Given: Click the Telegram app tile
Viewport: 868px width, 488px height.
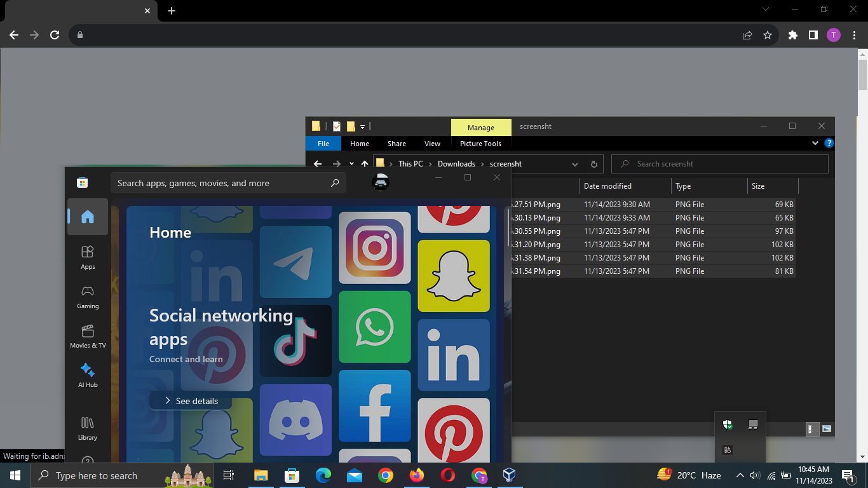Looking at the screenshot, I should (x=295, y=262).
